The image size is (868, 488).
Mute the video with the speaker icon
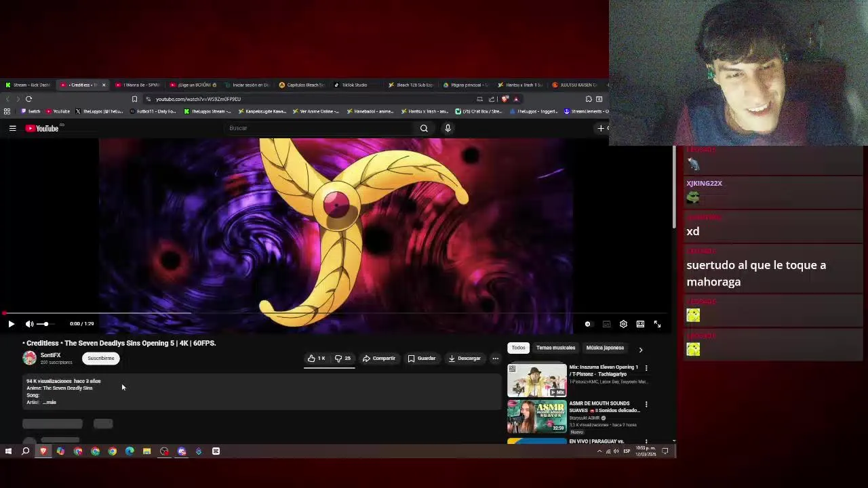pyautogui.click(x=29, y=324)
